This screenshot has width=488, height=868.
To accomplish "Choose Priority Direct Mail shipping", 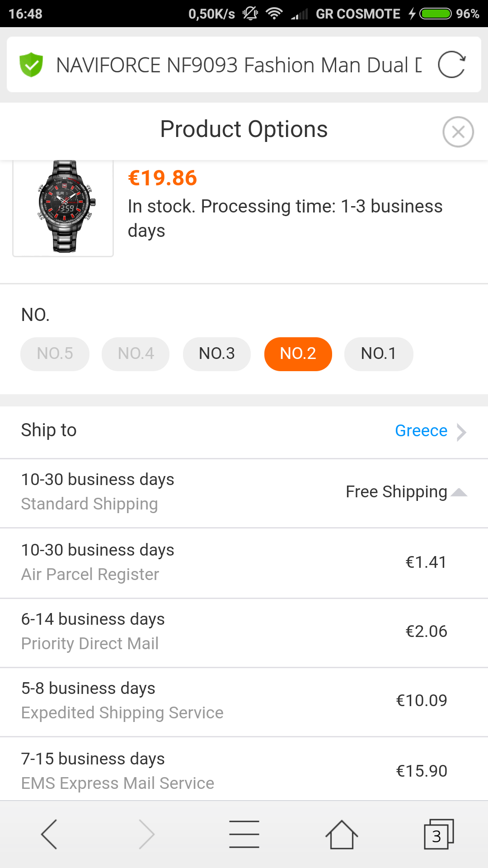I will click(x=244, y=632).
